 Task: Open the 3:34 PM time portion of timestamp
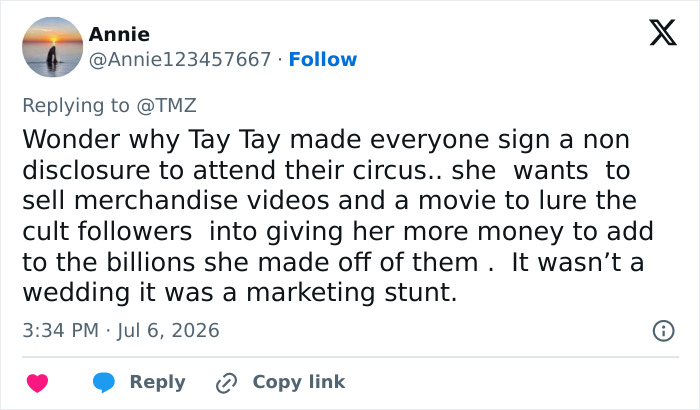pyautogui.click(x=61, y=331)
